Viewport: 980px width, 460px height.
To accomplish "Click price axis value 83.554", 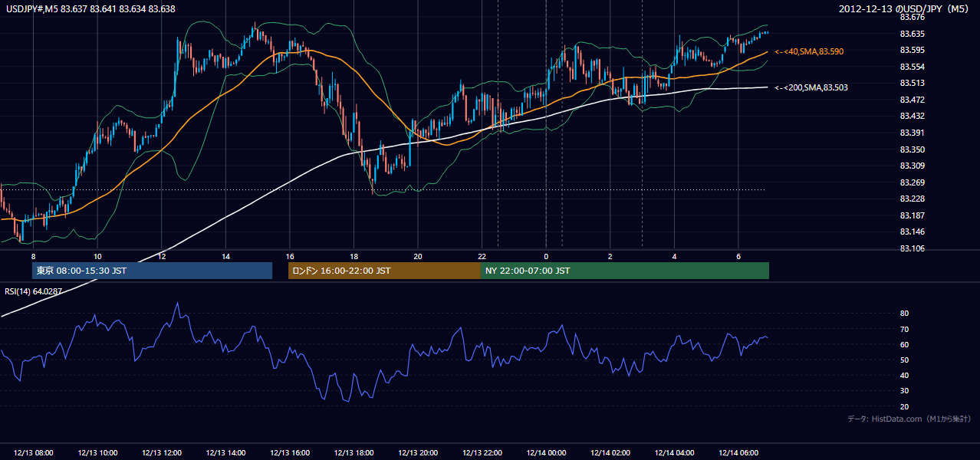I will [912, 67].
